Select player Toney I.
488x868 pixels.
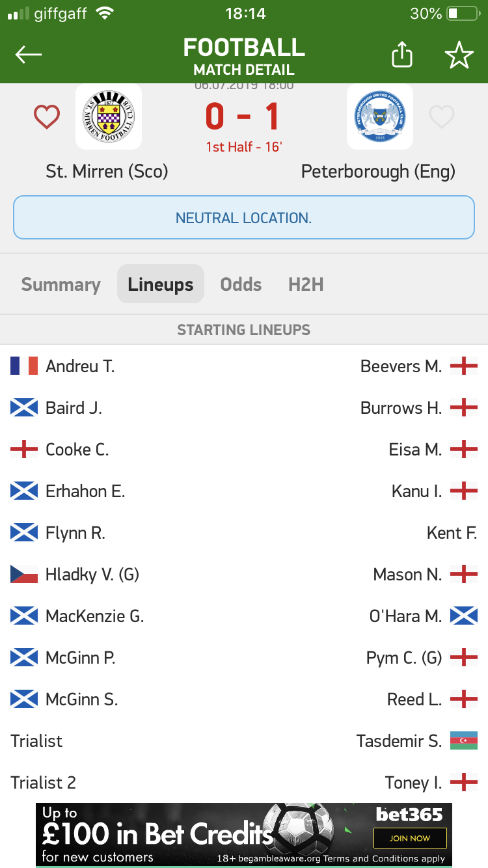(x=413, y=782)
